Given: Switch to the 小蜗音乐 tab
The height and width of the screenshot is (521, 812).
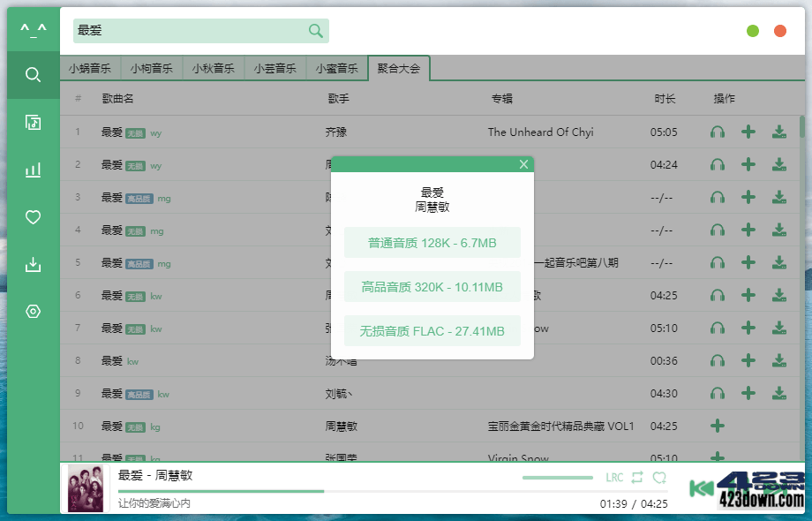Looking at the screenshot, I should pos(93,67).
